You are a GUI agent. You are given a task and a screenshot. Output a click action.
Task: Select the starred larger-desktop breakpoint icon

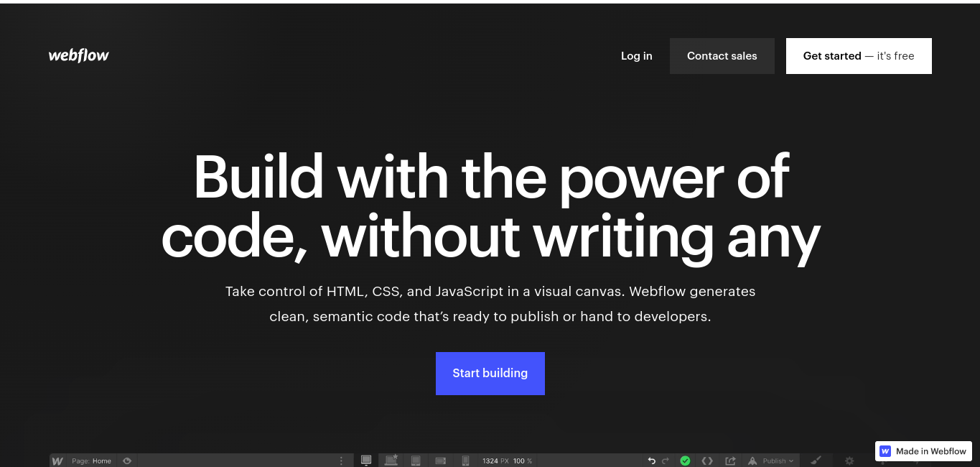point(391,460)
